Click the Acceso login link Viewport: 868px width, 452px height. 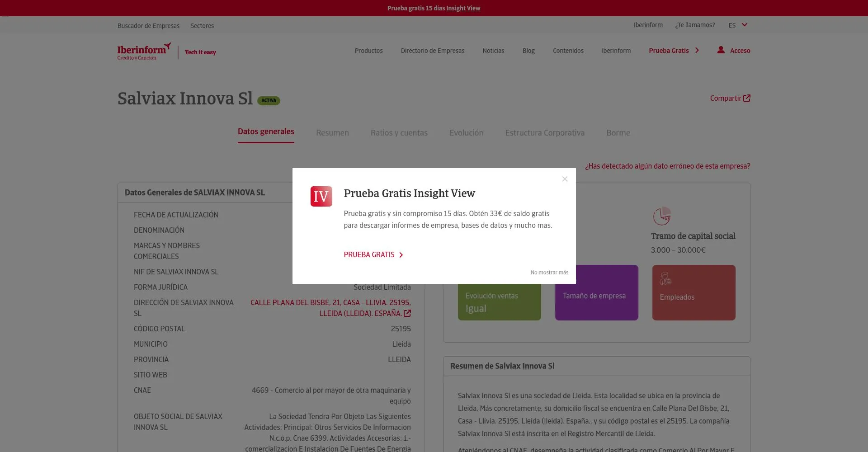click(740, 51)
